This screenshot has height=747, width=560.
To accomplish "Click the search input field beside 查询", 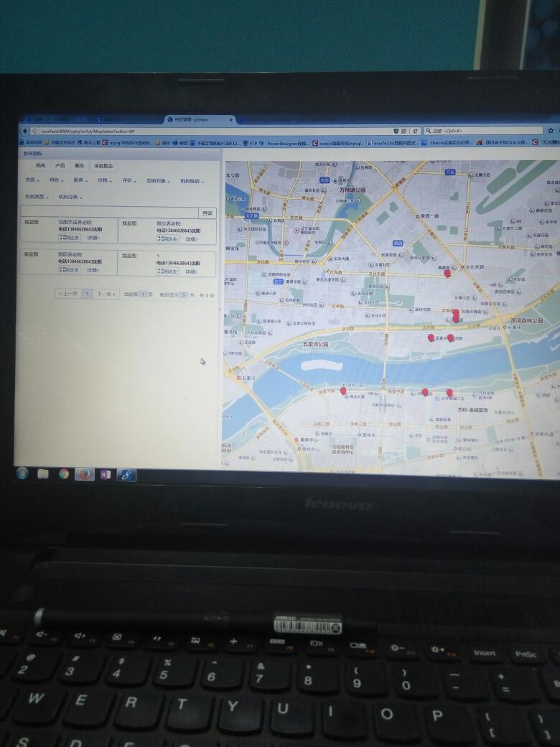I will click(109, 213).
